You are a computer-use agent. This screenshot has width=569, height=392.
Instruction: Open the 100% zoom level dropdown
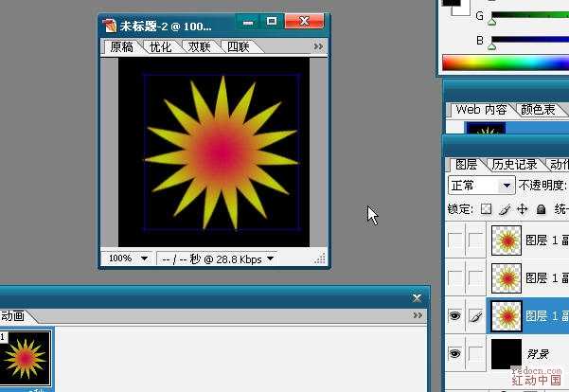[130, 258]
